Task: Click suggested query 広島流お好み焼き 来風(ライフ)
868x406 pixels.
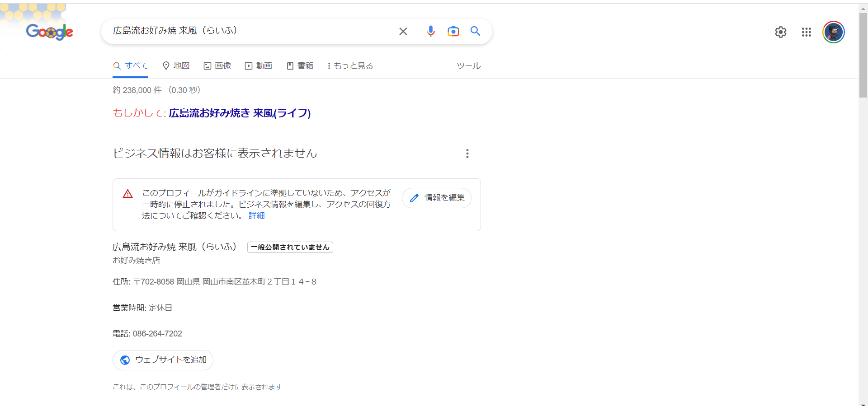Action: (x=240, y=113)
